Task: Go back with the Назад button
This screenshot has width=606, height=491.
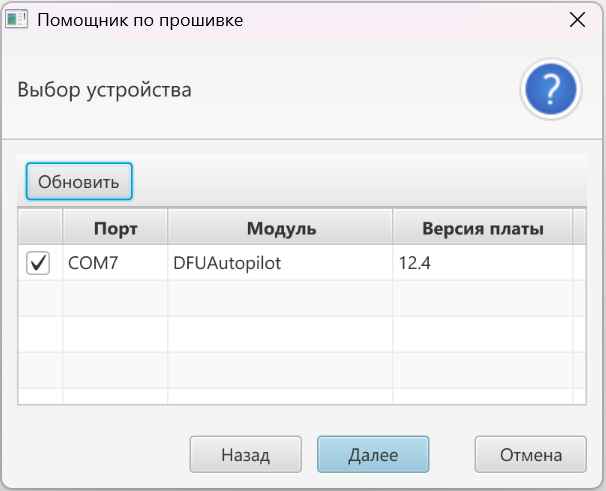Action: (246, 454)
